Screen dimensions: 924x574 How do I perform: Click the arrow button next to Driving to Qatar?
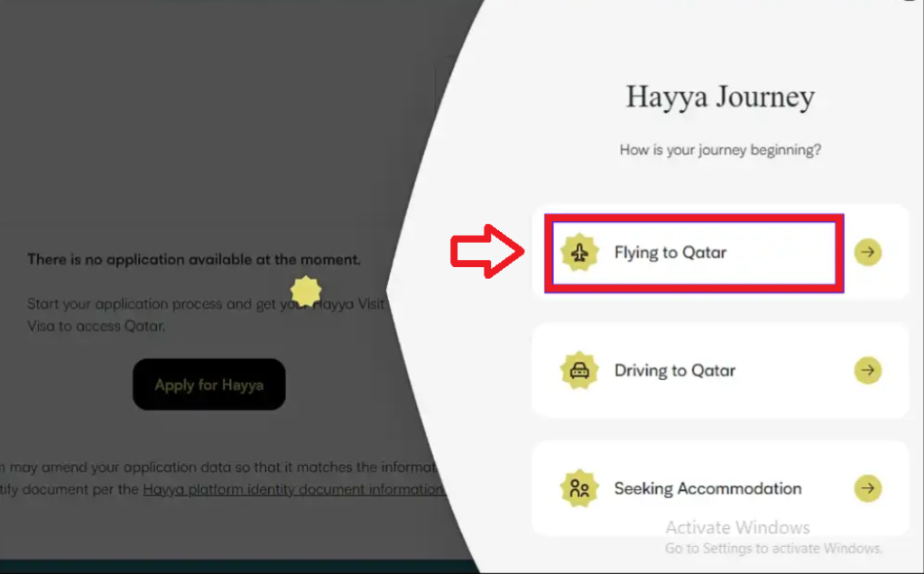[x=867, y=370]
